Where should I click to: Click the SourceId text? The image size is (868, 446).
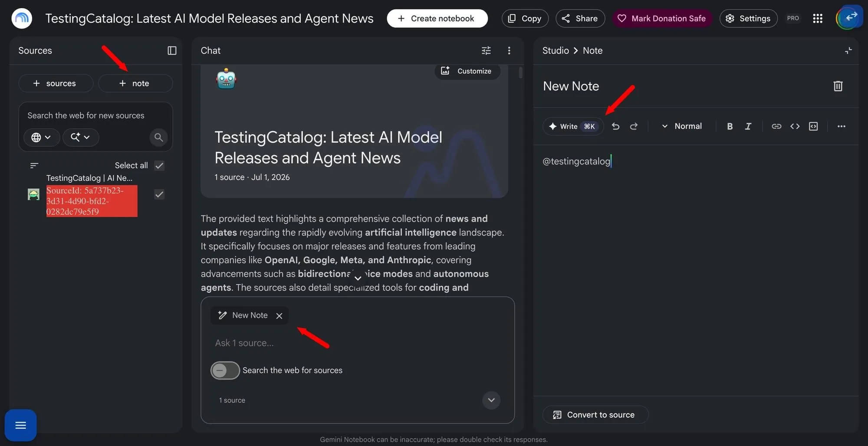click(x=92, y=201)
